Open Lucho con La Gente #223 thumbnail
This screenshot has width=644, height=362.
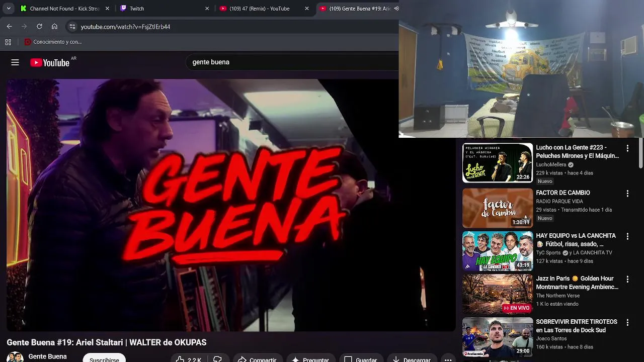[497, 163]
